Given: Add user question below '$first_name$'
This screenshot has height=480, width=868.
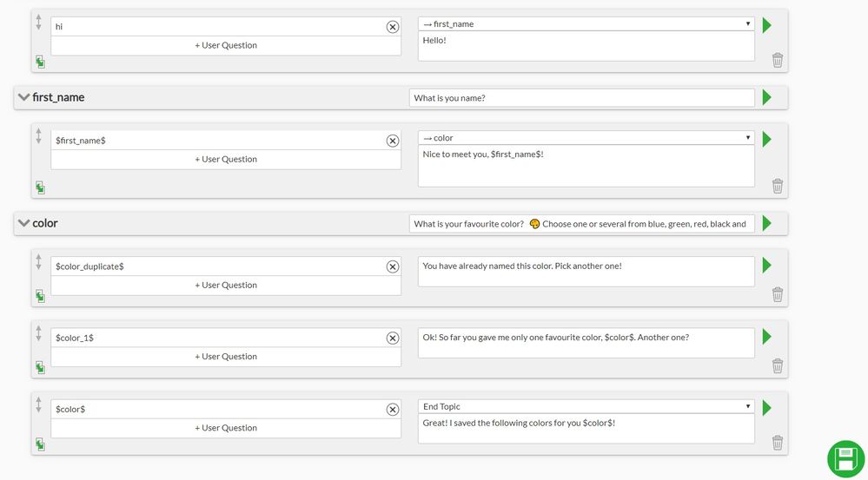Looking at the screenshot, I should (x=226, y=159).
